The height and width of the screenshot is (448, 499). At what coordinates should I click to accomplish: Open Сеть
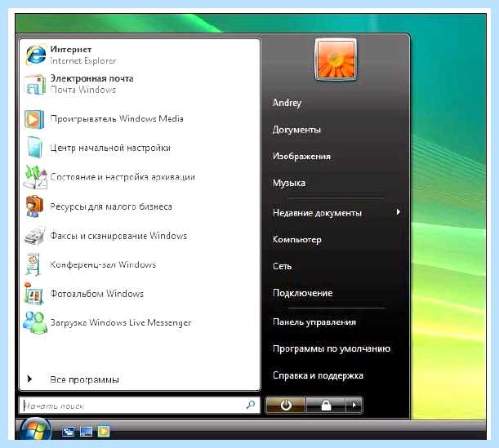point(282,266)
